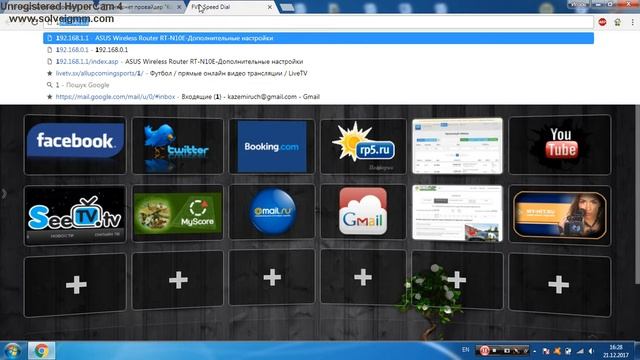Select the 192.168.1.1 ASUS Wireless Router suggestion
Viewport: 640px width, 360px height.
click(x=318, y=38)
